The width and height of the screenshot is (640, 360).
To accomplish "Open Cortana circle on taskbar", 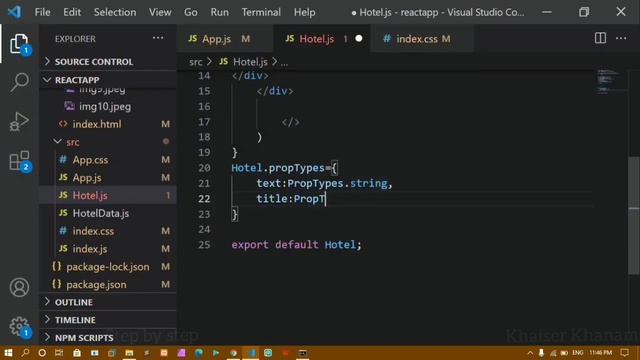I will pyautogui.click(x=42, y=353).
